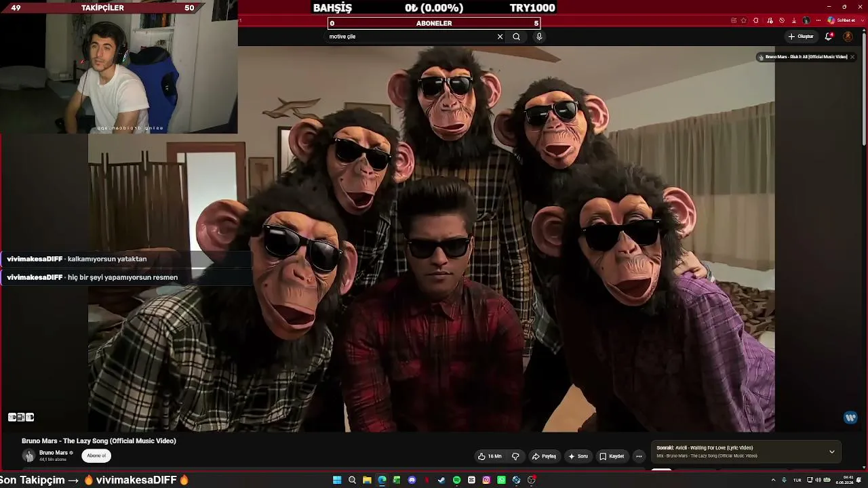Open the browser extensions puzzle icon
The image size is (868, 488).
pyautogui.click(x=756, y=20)
